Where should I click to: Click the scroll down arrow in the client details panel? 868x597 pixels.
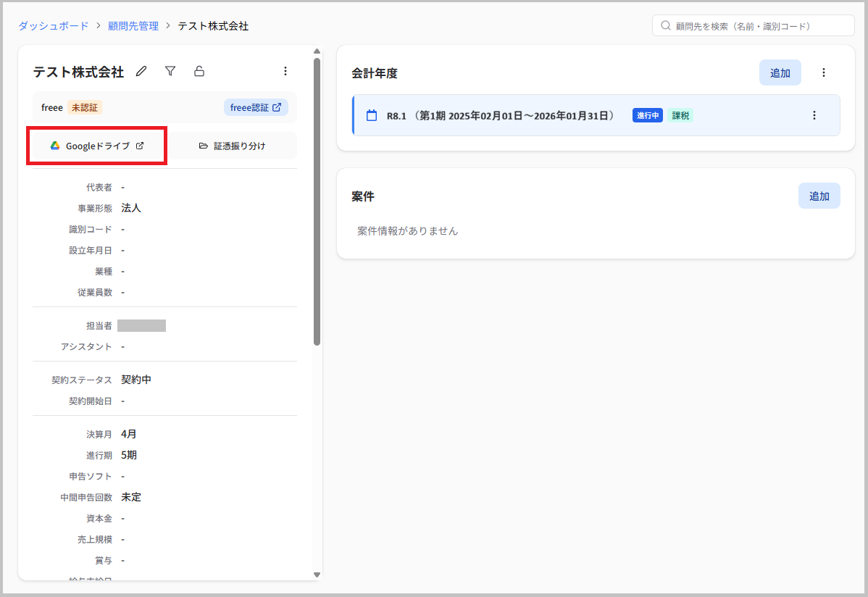click(x=317, y=575)
